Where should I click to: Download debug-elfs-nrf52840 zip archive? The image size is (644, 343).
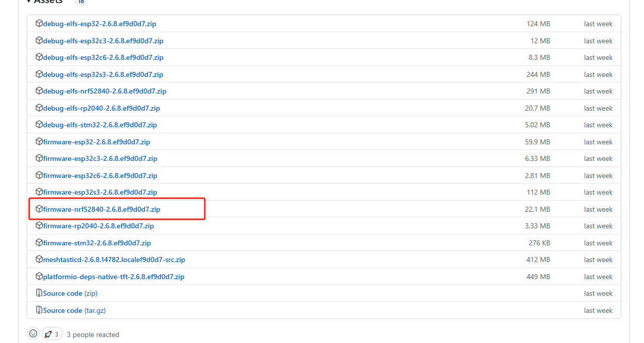coord(105,91)
